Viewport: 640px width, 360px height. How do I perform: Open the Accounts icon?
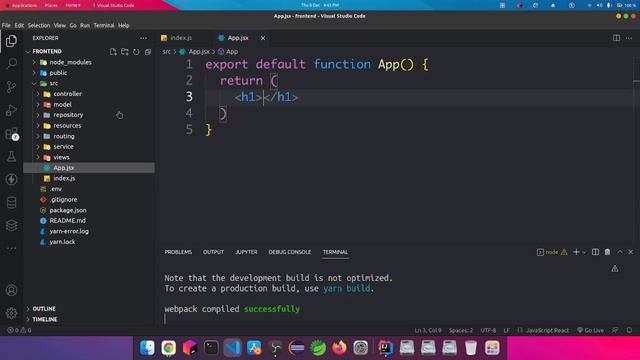click(x=11, y=290)
